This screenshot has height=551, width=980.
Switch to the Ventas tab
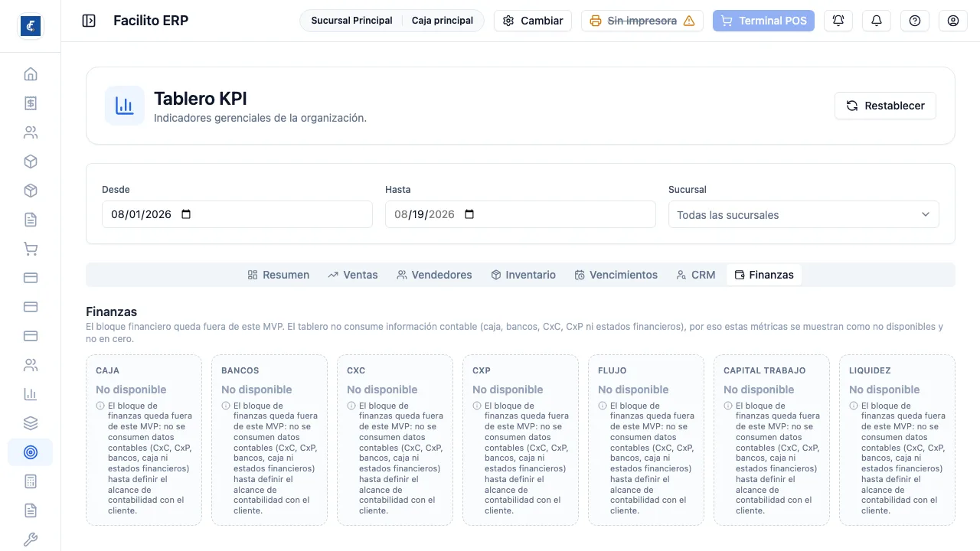[x=353, y=275]
